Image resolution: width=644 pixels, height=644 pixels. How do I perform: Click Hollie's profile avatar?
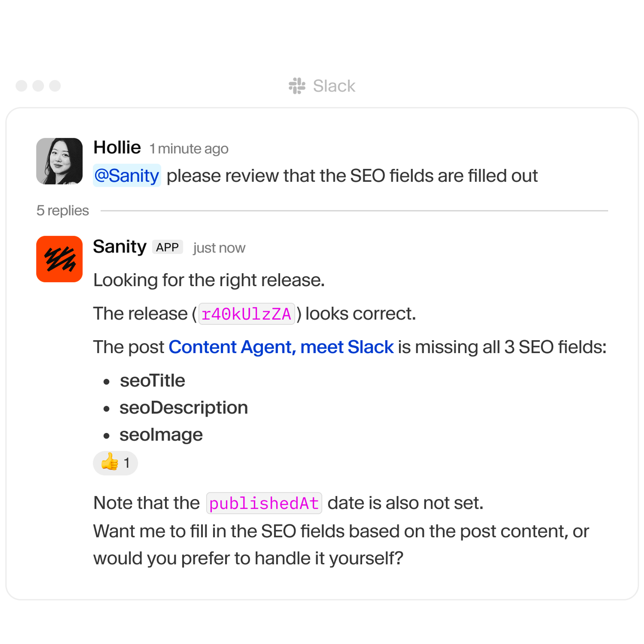[59, 162]
